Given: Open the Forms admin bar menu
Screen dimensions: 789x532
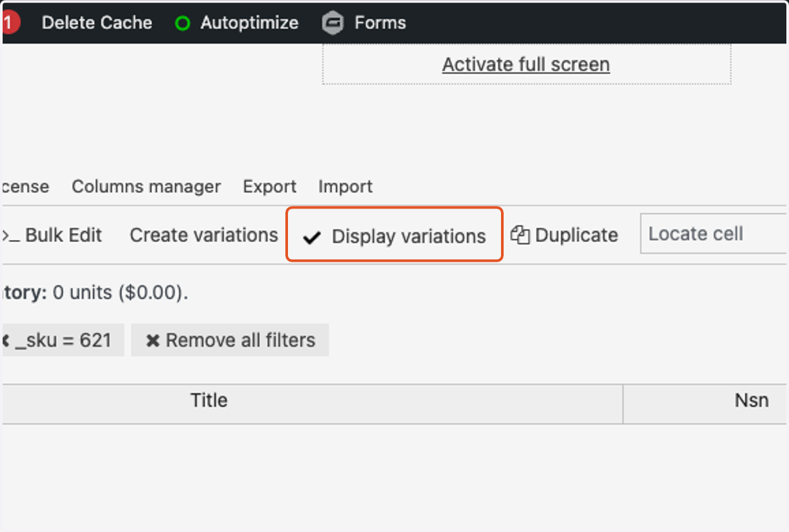Looking at the screenshot, I should point(364,23).
